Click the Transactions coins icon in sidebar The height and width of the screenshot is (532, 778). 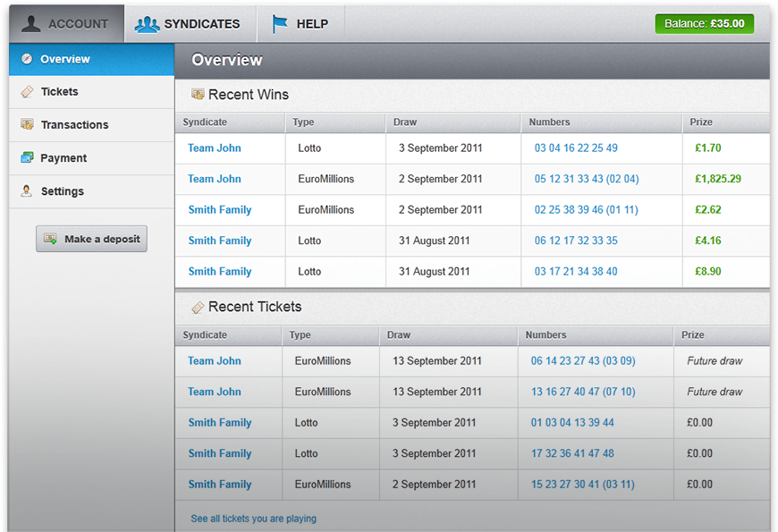point(27,124)
